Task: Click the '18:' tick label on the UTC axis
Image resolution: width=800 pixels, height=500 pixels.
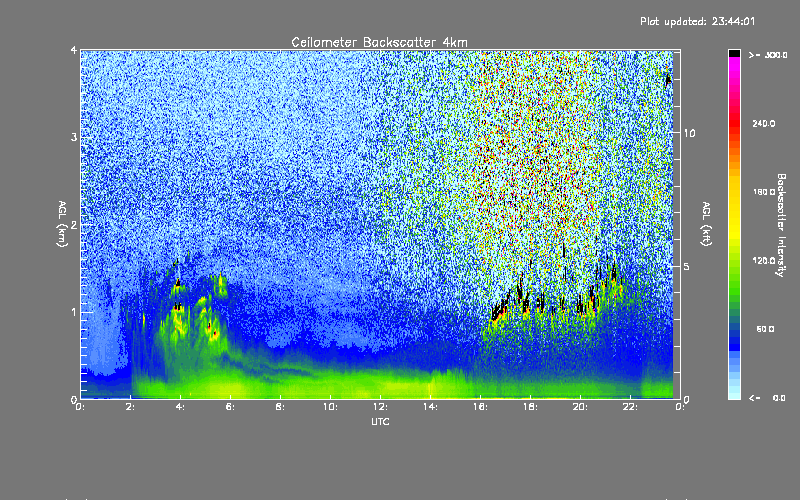Action: pos(530,407)
